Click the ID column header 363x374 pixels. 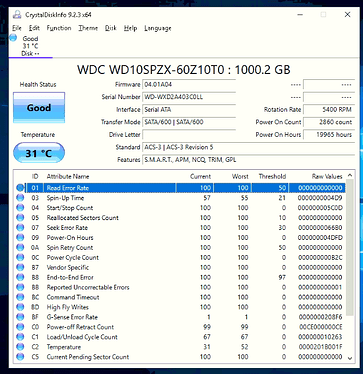coord(35,176)
